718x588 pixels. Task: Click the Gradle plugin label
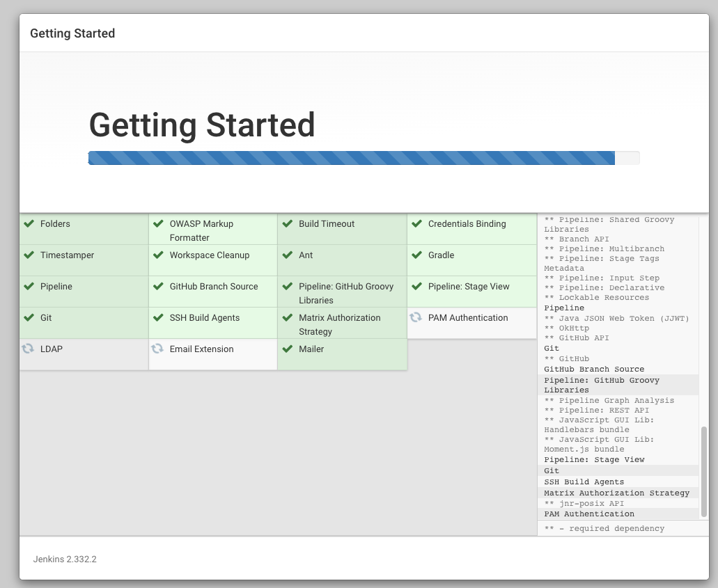tap(441, 255)
